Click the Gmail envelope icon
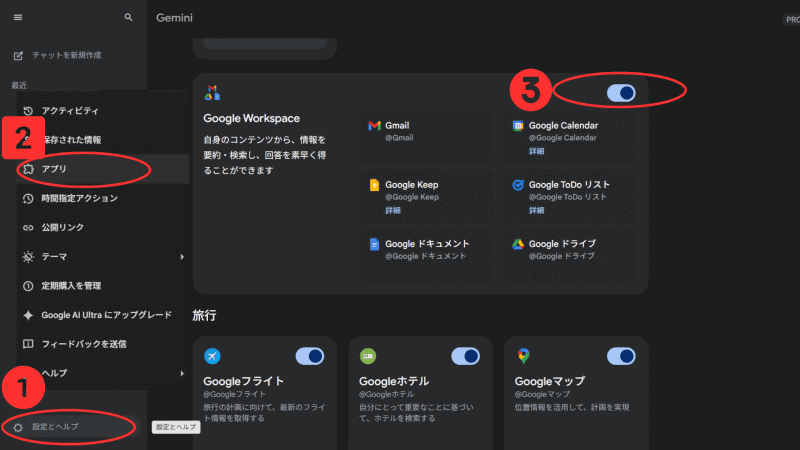The image size is (800, 450). click(x=374, y=126)
